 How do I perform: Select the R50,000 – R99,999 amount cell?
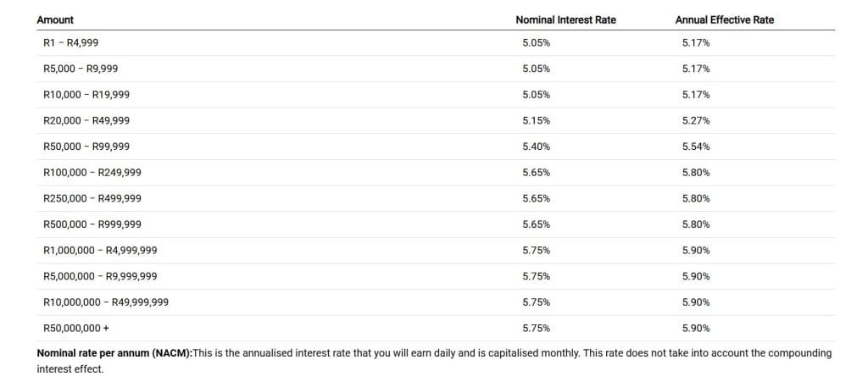tap(86, 147)
